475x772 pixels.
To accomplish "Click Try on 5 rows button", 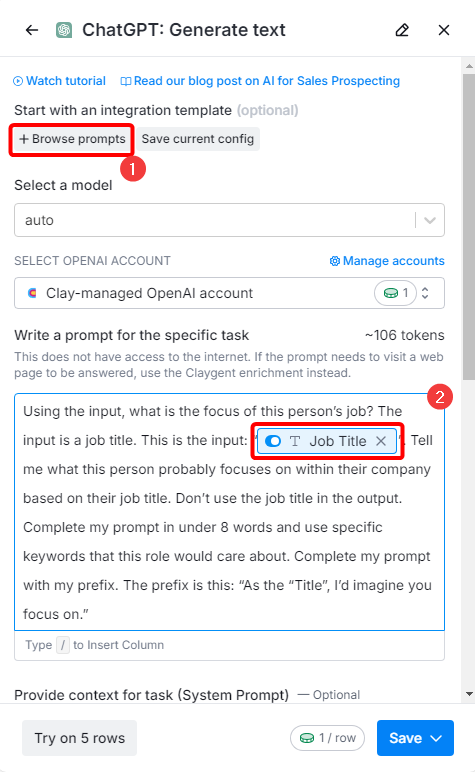I will coord(80,738).
